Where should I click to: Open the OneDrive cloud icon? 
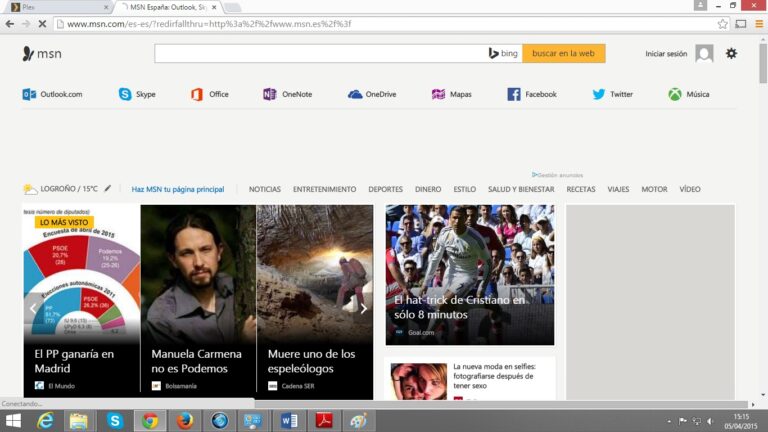355,94
